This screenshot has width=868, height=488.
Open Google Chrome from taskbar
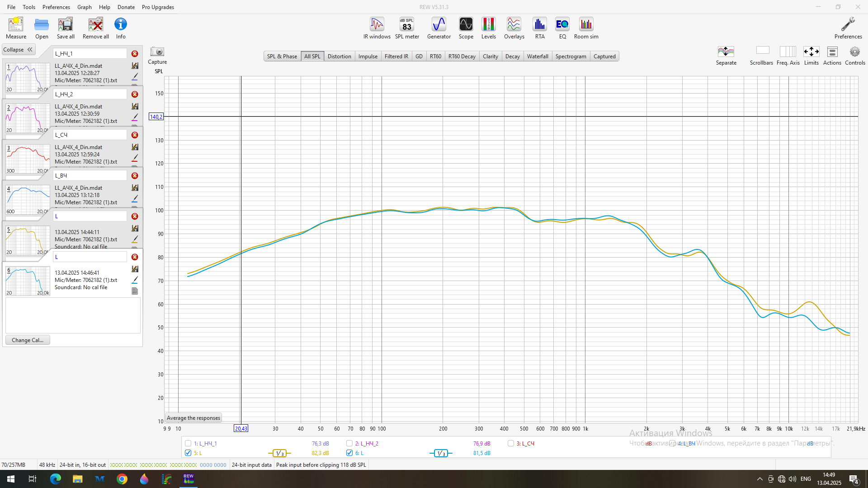point(122,479)
